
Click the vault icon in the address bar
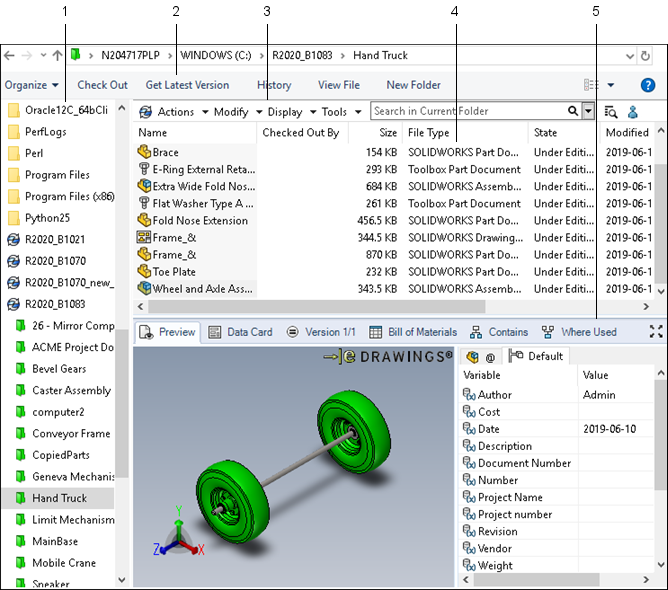click(75, 55)
